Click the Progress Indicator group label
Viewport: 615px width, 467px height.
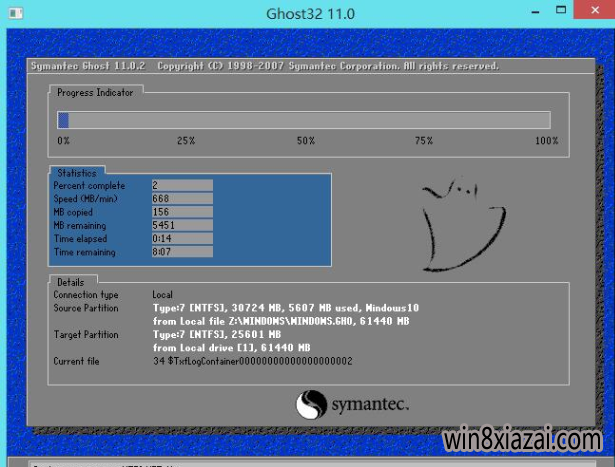tap(95, 93)
